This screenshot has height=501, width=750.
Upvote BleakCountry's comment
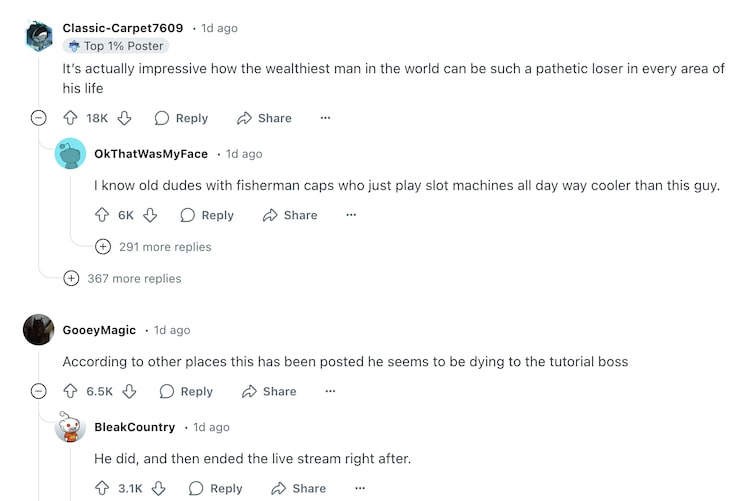(102, 488)
